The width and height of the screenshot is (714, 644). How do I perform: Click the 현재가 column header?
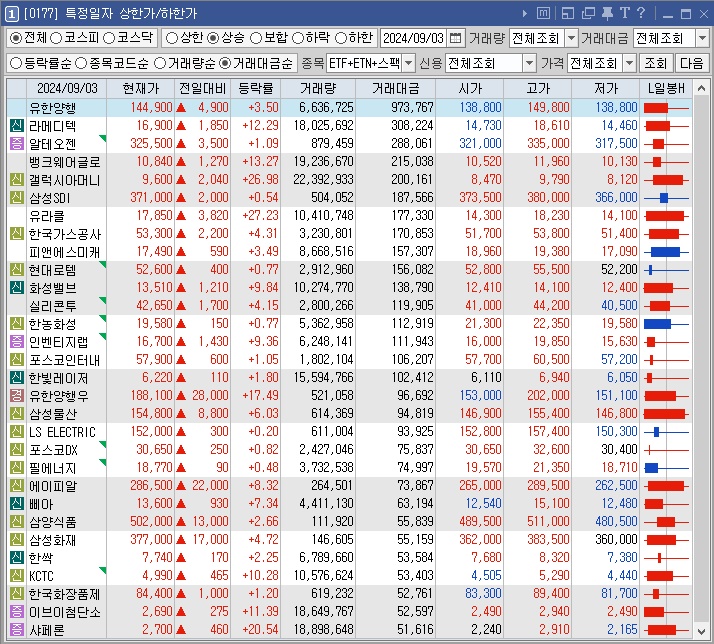point(141,88)
